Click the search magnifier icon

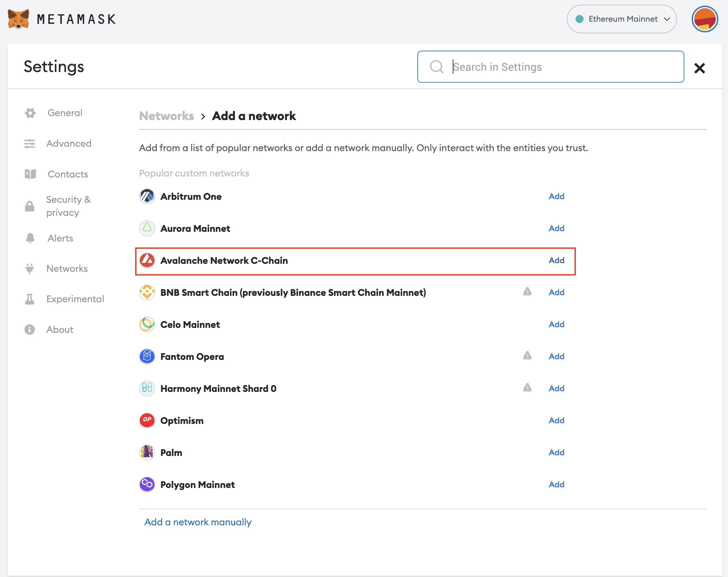(x=437, y=67)
